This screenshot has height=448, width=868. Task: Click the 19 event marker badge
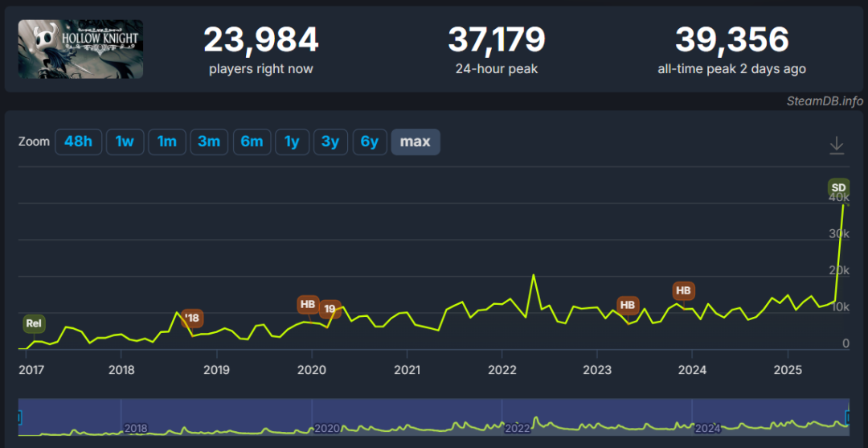point(330,309)
